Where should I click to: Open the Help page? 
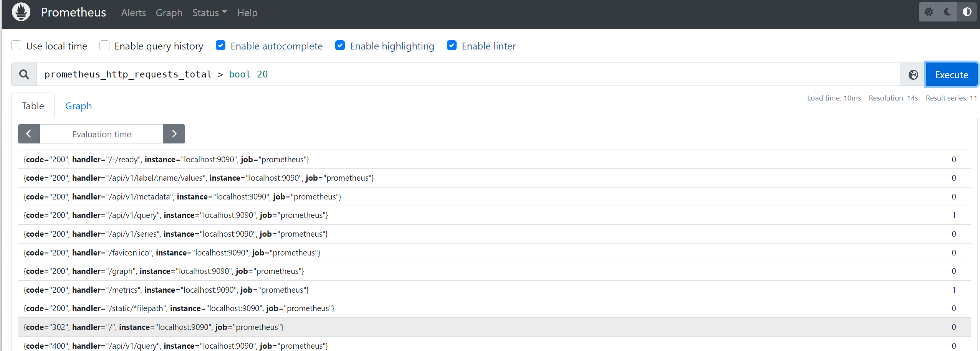tap(247, 13)
